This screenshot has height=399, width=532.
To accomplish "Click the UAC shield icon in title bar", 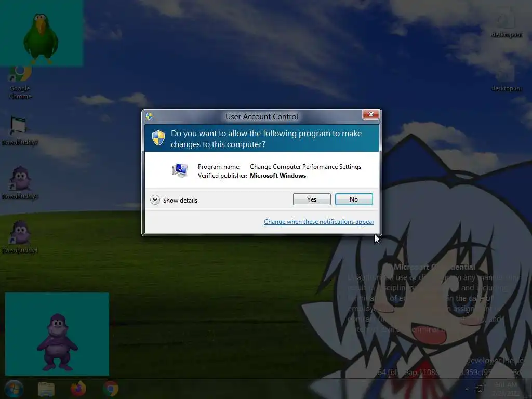I will (x=149, y=116).
